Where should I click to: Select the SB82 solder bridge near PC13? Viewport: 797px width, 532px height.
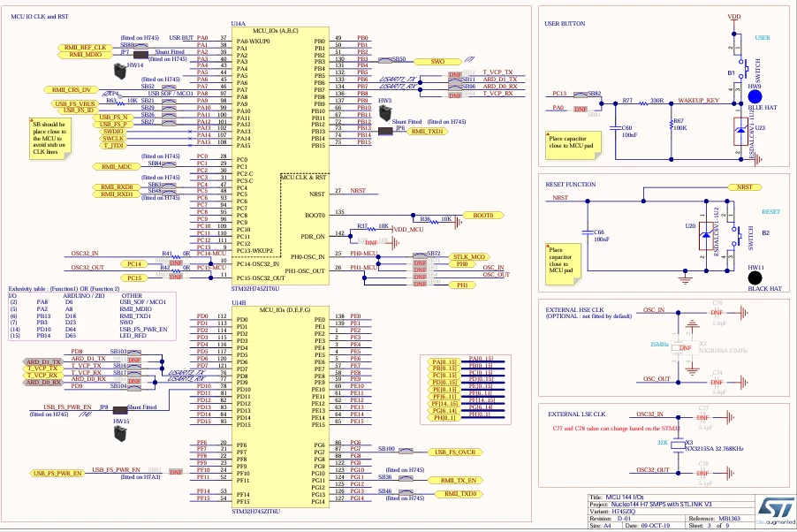(581, 95)
